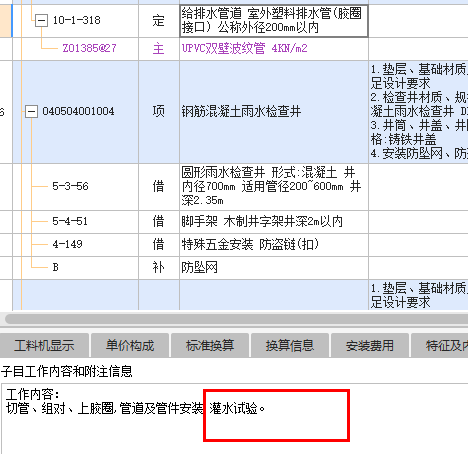Click the 灌水试验 text in work content
This screenshot has height=454, width=468.
(x=233, y=408)
